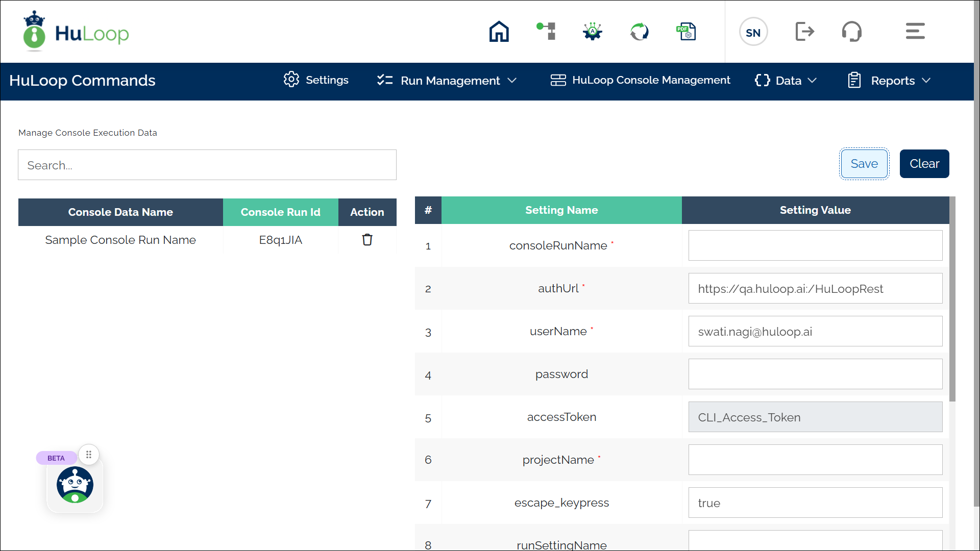Image resolution: width=980 pixels, height=551 pixels.
Task: Open the automation gear bot icon
Action: click(x=592, y=32)
